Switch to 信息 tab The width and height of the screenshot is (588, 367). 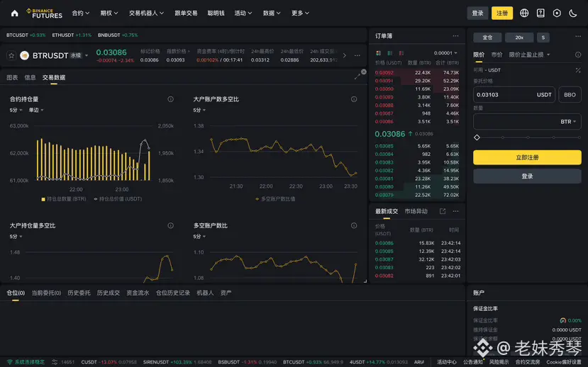(x=30, y=77)
